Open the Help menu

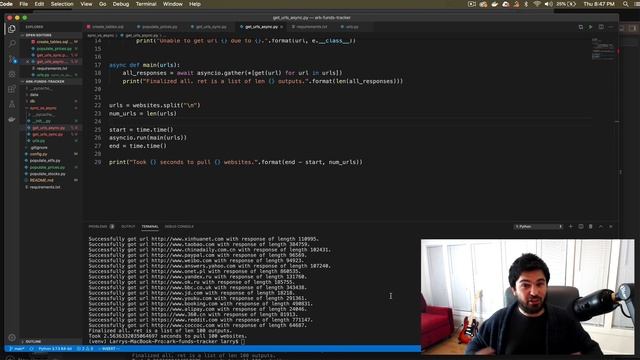[195, 4]
